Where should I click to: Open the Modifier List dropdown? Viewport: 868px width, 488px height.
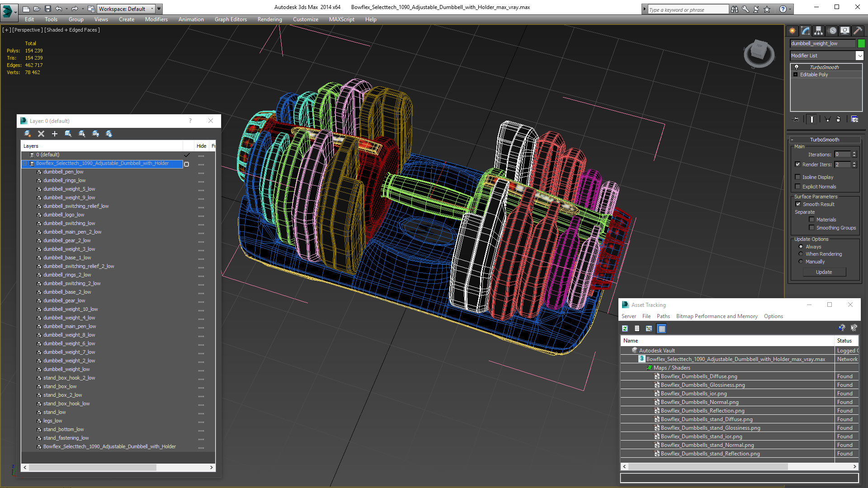point(859,56)
